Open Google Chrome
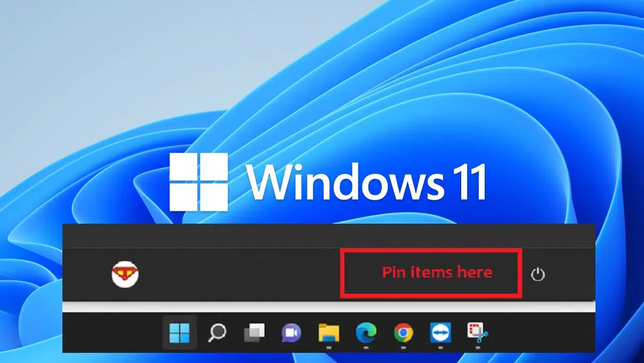The width and height of the screenshot is (644, 363). click(403, 333)
